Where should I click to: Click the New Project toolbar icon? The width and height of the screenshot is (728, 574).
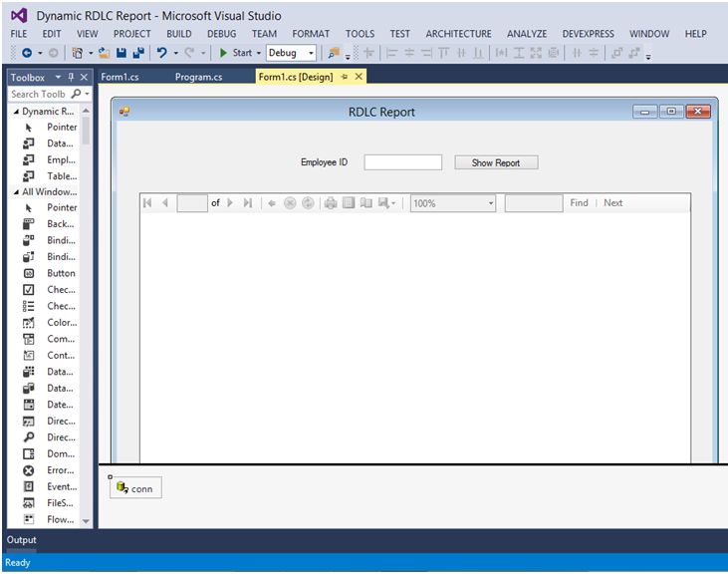(x=77, y=53)
